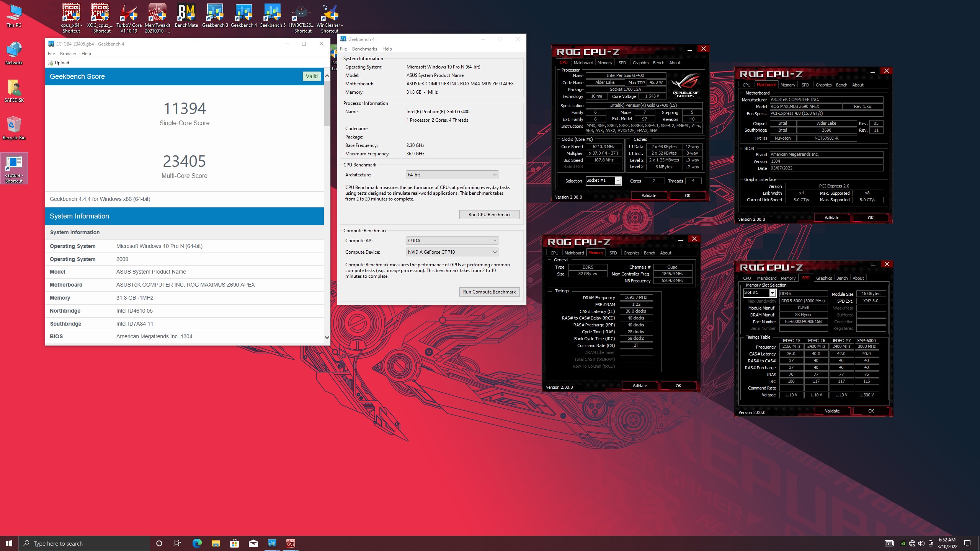Open Cortana circle in taskbar
The image size is (980, 551).
(159, 543)
